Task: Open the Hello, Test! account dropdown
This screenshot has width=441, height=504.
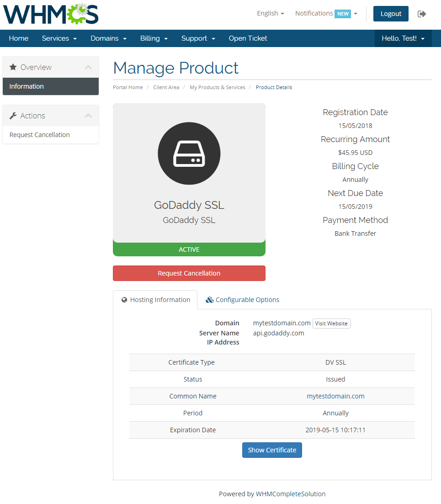Action: pyautogui.click(x=403, y=38)
